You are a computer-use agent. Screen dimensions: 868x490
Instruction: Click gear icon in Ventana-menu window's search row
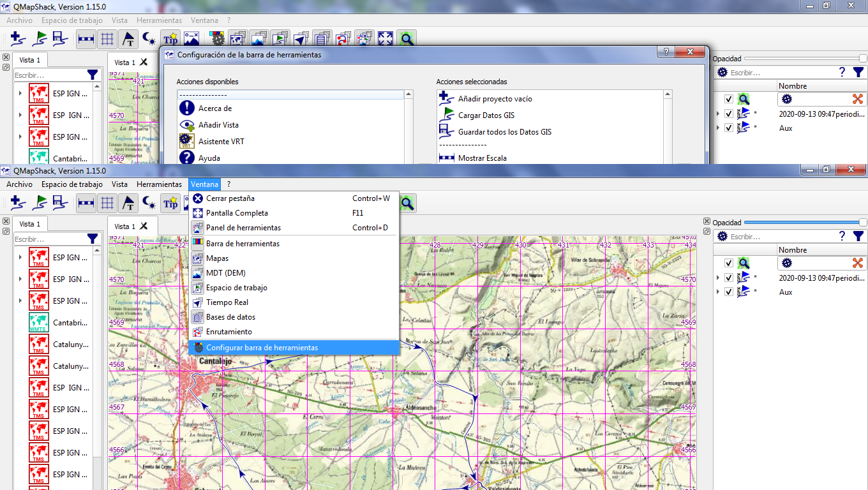pyautogui.click(x=787, y=263)
